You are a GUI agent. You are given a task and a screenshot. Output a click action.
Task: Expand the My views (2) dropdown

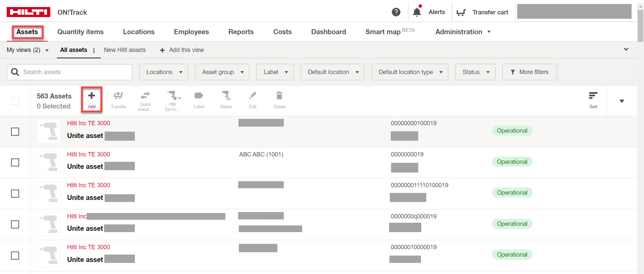[x=28, y=50]
